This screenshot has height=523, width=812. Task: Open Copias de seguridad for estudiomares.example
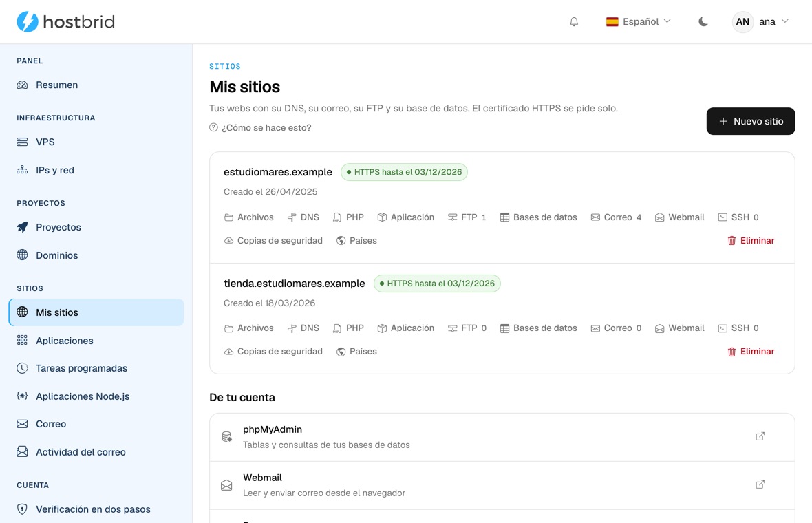[x=273, y=240]
